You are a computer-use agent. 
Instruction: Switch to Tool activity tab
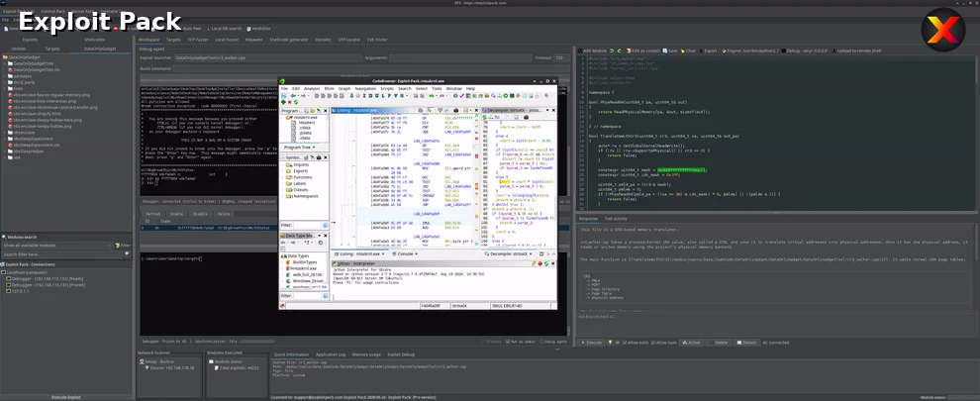(615, 219)
